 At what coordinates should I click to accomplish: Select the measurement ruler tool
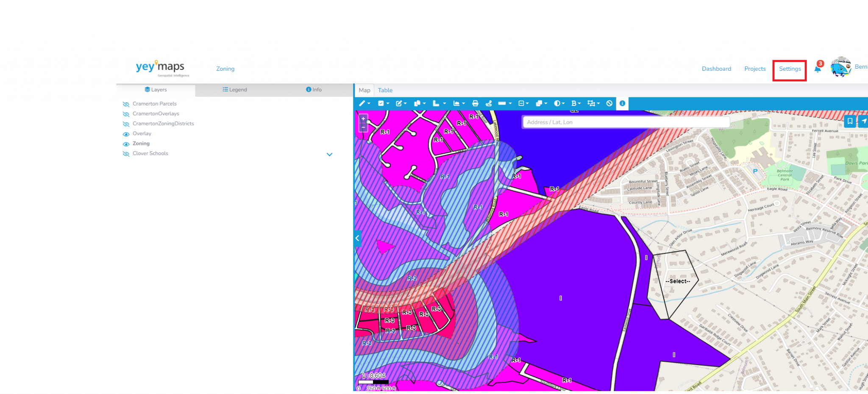[503, 103]
